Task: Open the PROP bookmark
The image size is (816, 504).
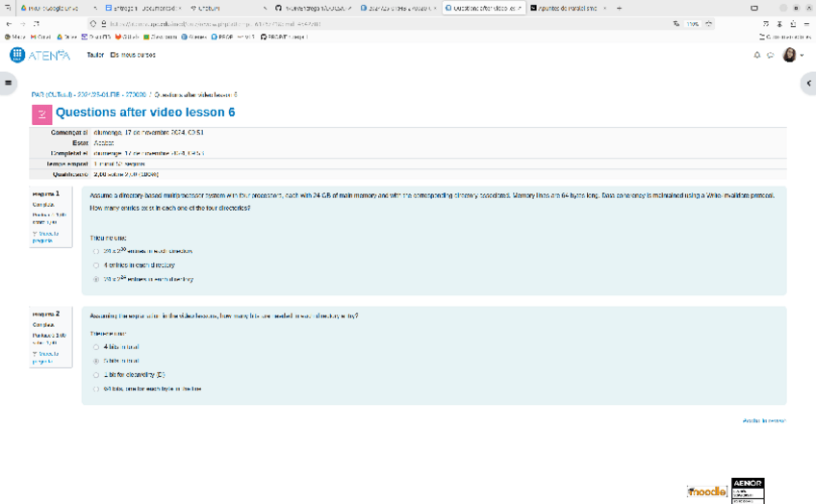Action: pos(222,37)
